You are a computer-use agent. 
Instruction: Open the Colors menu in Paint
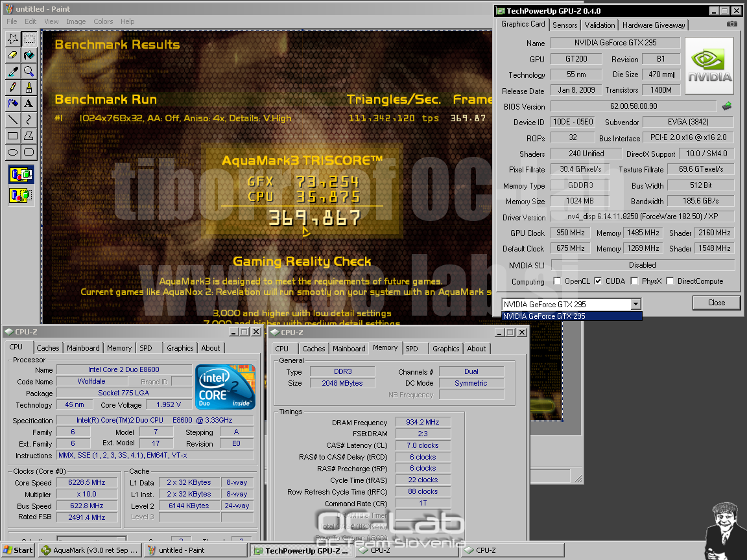[103, 21]
